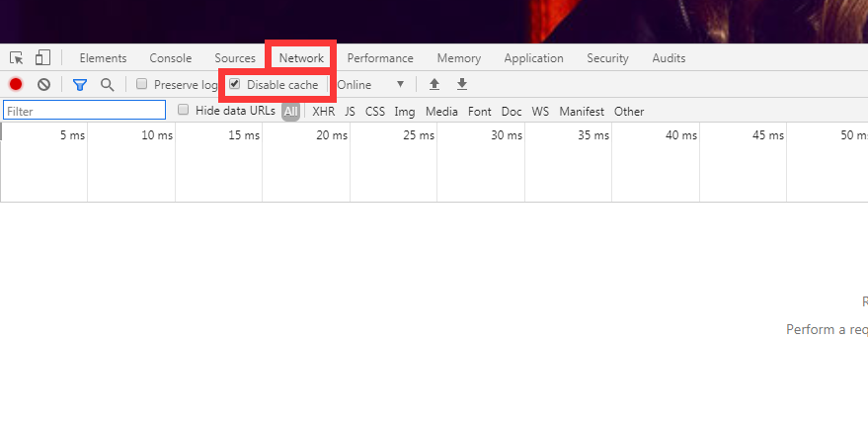Open the network search magnifier
This screenshot has height=425, width=868.
coord(107,85)
